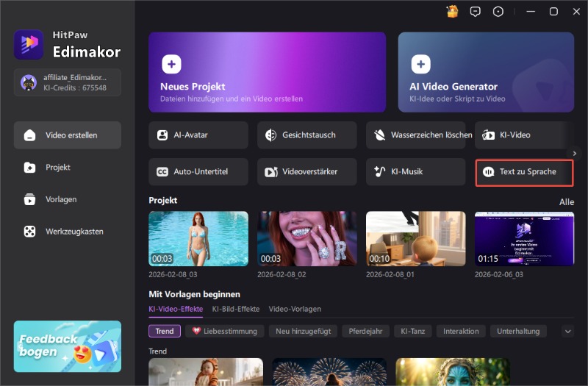588x386 pixels.
Task: Select the Liebesstimmung filter chip
Action: (224, 331)
